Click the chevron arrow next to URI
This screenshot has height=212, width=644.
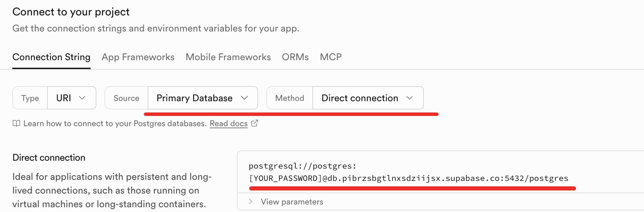pos(82,98)
